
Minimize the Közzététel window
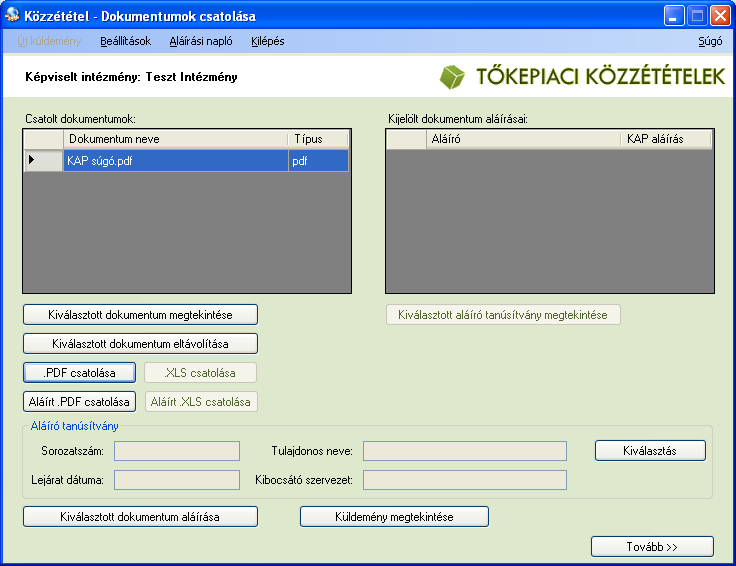tap(674, 16)
